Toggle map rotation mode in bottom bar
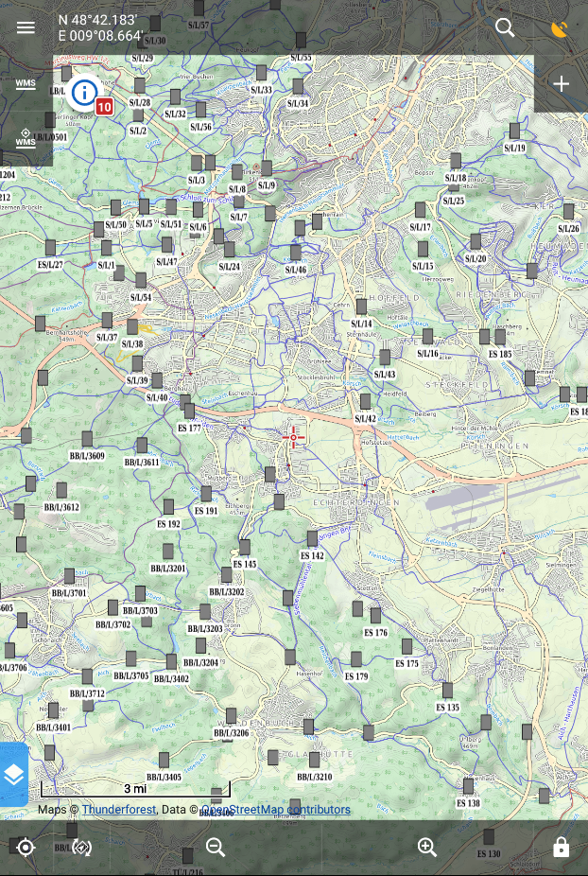The height and width of the screenshot is (876, 588). point(82,848)
